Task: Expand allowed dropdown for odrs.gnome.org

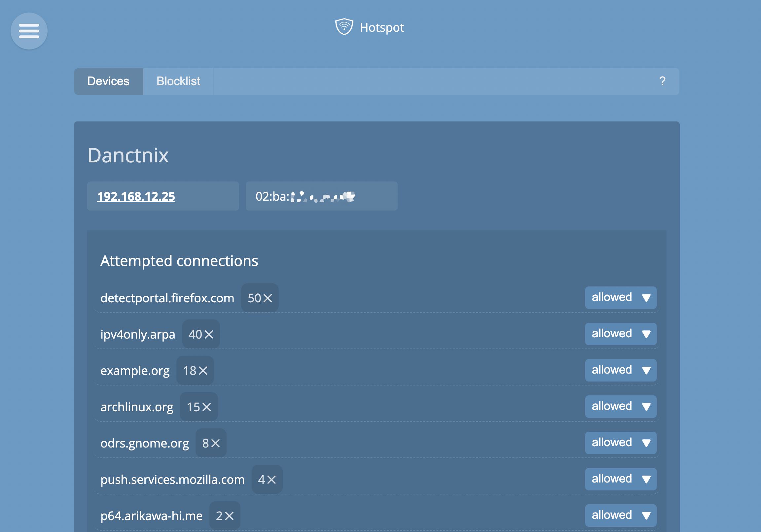Action: pos(621,443)
